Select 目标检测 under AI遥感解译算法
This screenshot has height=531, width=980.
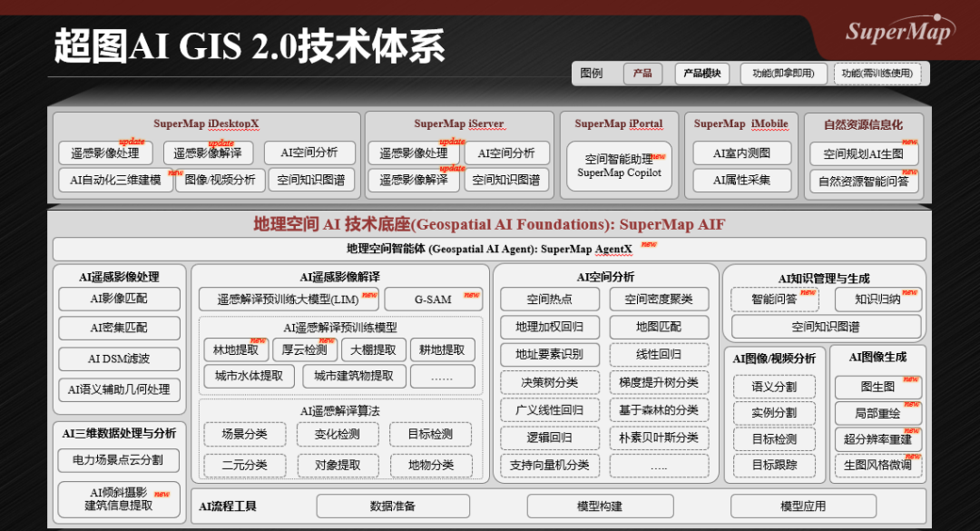[431, 434]
